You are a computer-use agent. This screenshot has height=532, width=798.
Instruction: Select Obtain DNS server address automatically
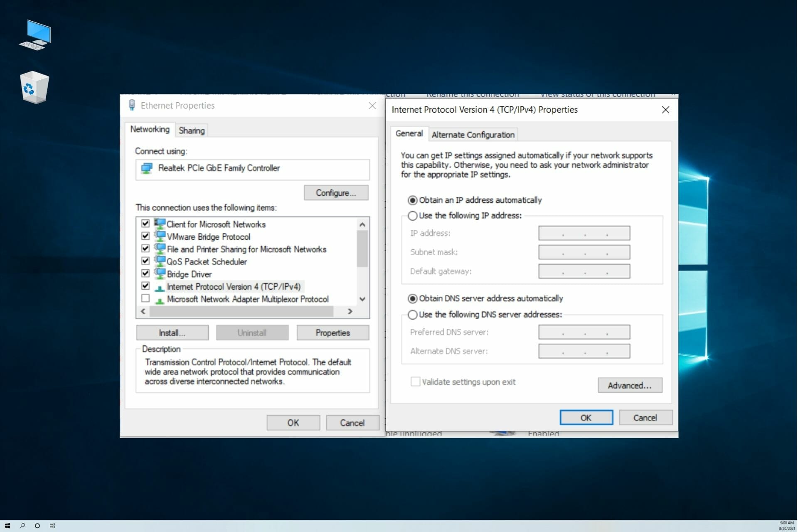click(x=412, y=299)
